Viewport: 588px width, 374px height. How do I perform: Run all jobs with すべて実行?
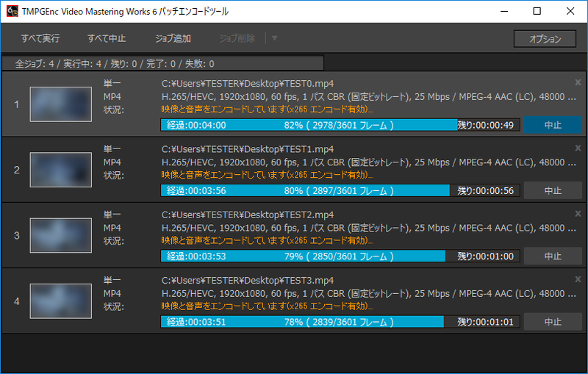(x=40, y=39)
